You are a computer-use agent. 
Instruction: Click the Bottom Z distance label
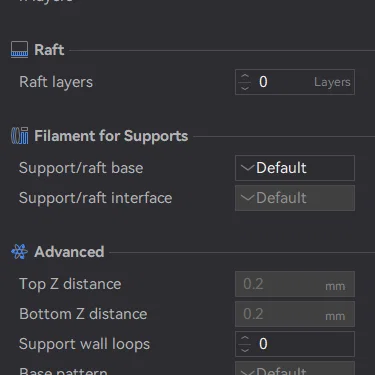coord(83,314)
